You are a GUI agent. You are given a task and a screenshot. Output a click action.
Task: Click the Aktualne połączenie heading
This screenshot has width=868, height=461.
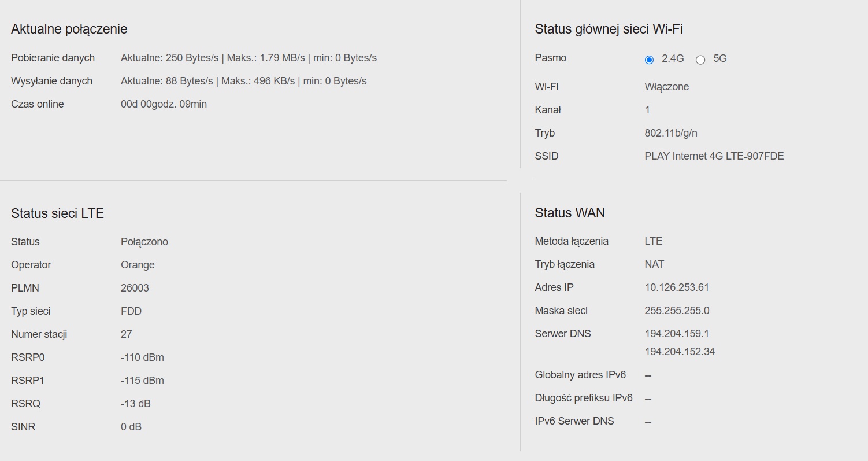tap(69, 29)
